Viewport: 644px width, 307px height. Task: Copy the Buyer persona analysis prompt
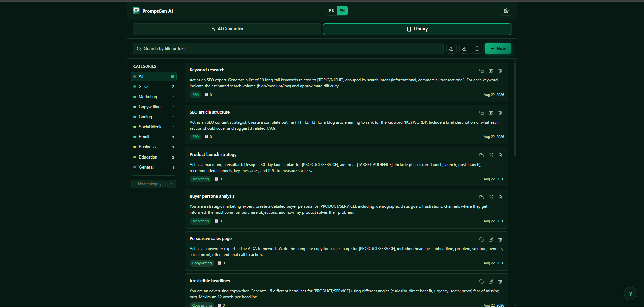coord(481,197)
